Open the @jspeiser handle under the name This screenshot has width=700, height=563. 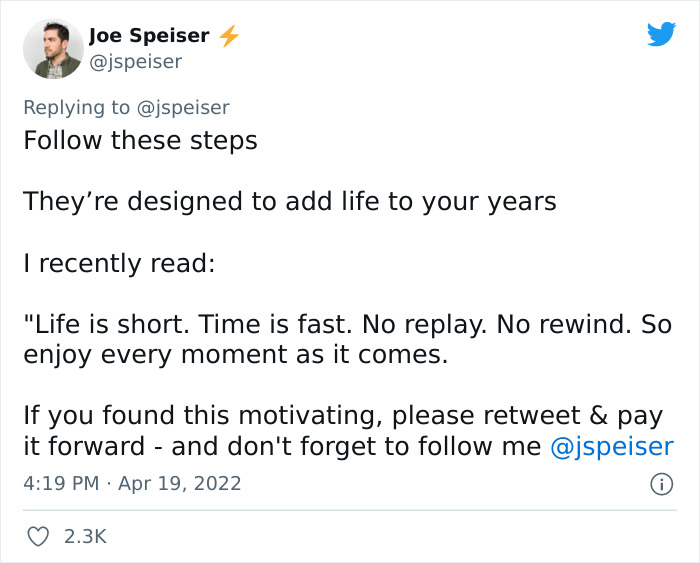[136, 61]
